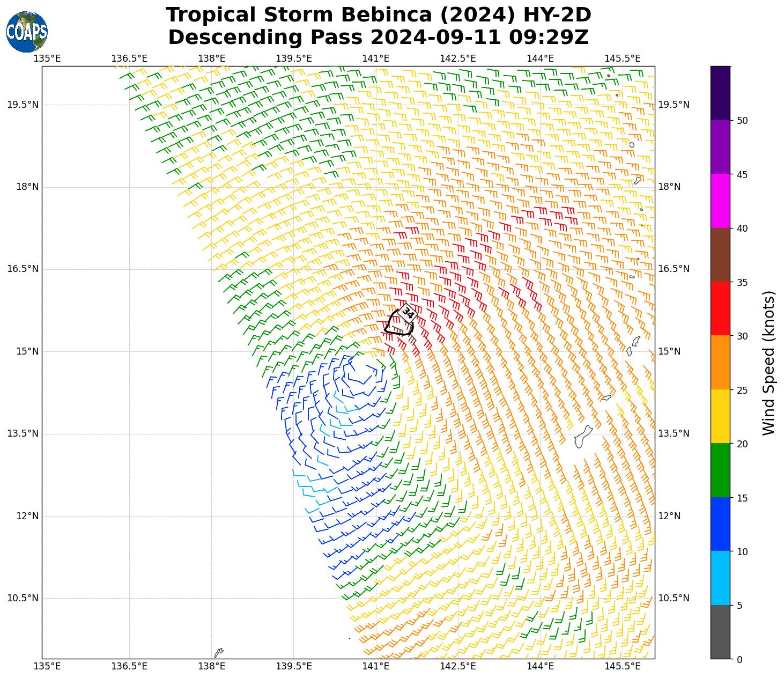
Task: Click the 141°E label on top axis
Action: click(x=375, y=58)
